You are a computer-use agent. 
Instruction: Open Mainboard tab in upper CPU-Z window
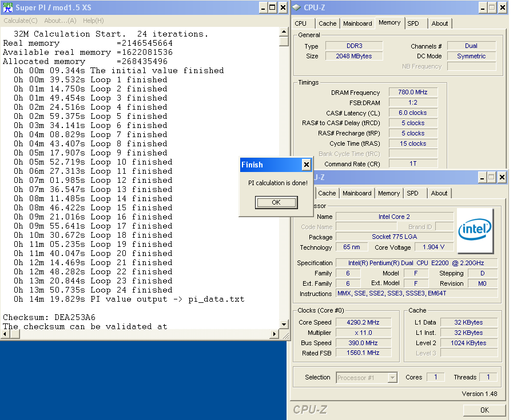pyautogui.click(x=357, y=23)
